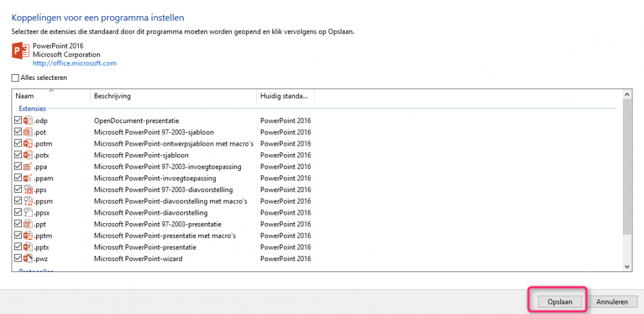Uncheck the .ppt extension checkbox
644x314 pixels.
pyautogui.click(x=17, y=224)
